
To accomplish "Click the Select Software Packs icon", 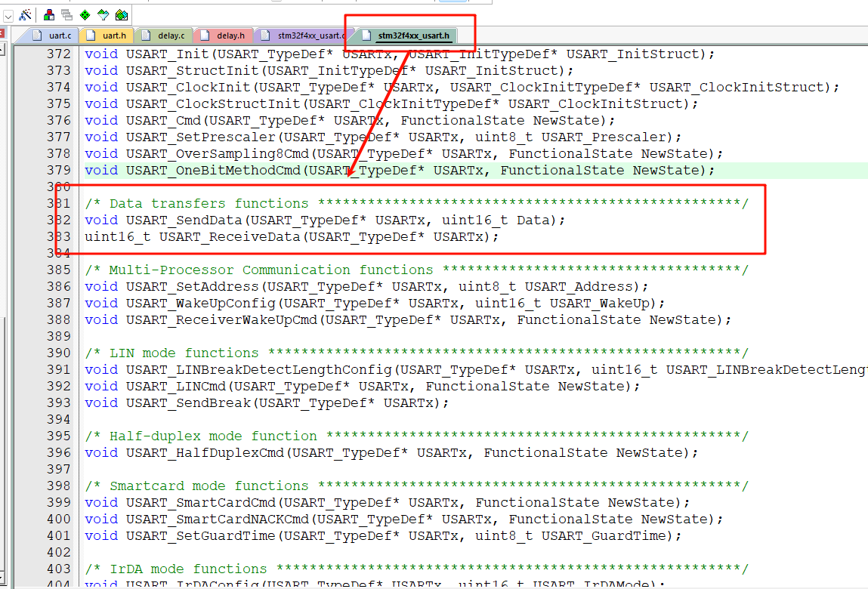I will point(103,15).
